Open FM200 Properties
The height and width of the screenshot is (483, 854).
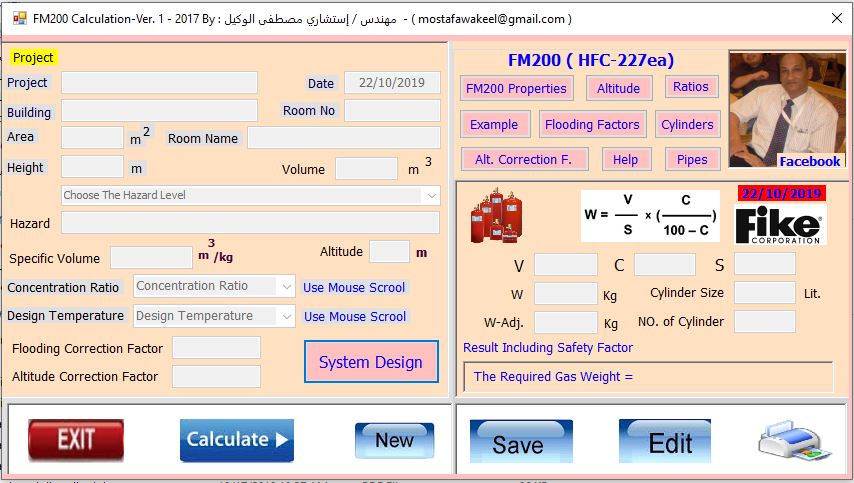[x=516, y=88]
